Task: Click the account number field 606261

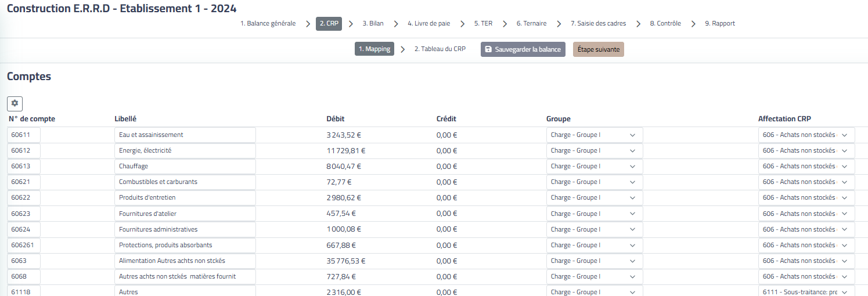Action: [24, 245]
